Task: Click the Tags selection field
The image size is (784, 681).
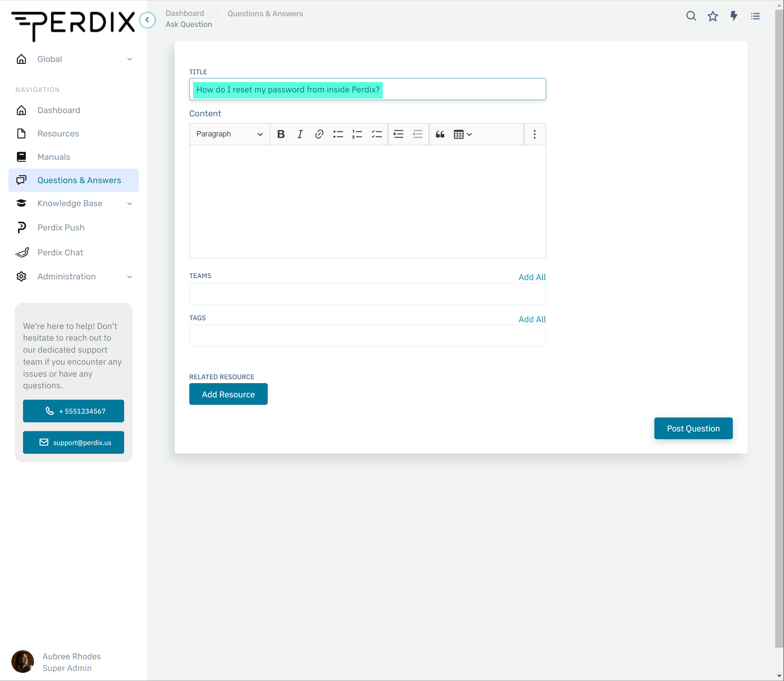Action: (368, 335)
